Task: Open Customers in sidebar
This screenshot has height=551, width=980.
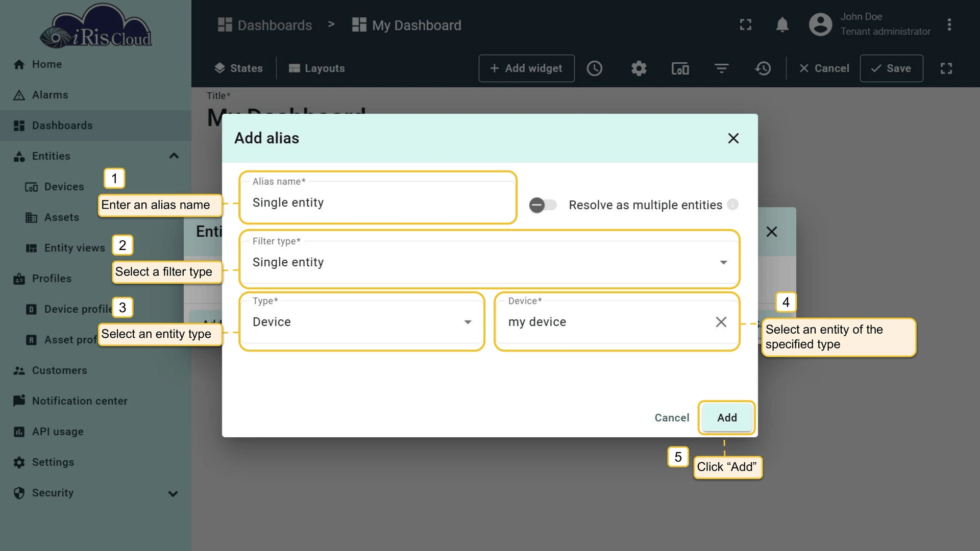Action: point(95,370)
